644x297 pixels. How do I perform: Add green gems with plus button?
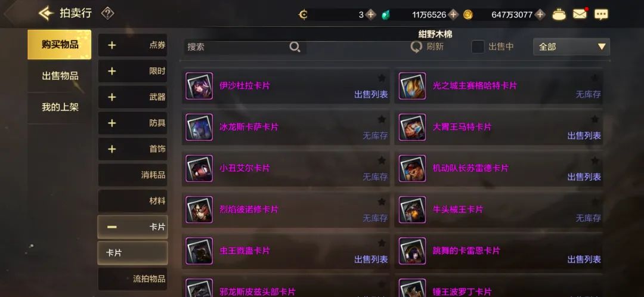(453, 15)
